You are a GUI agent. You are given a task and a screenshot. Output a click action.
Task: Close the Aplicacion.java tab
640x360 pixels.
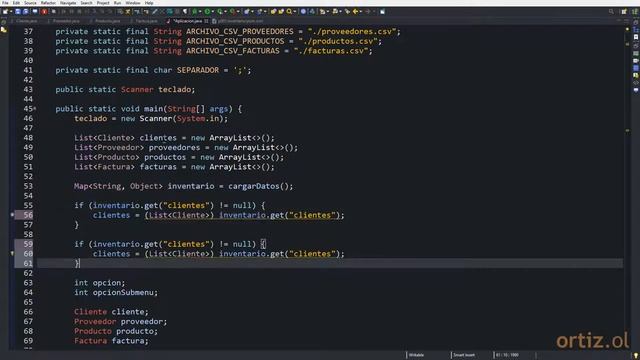[207, 21]
